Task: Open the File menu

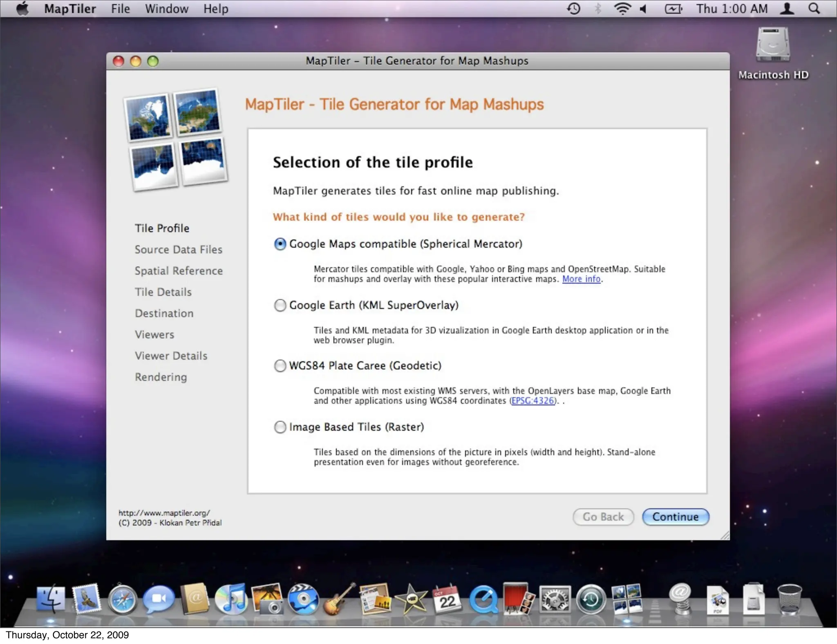Action: [x=120, y=9]
